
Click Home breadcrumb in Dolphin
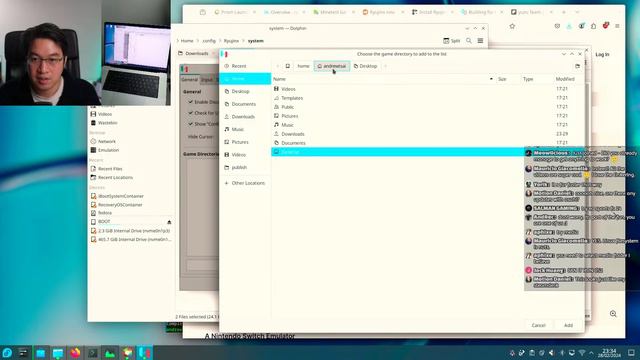(x=187, y=41)
